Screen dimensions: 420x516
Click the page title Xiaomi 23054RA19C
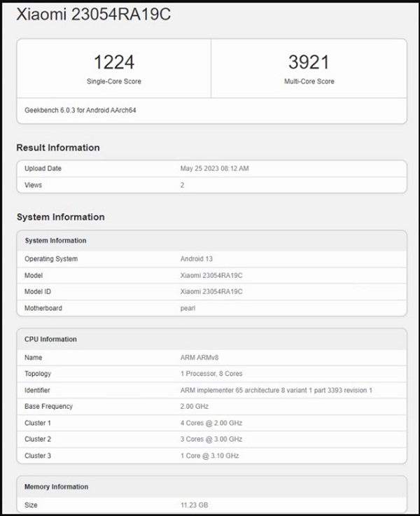(93, 15)
